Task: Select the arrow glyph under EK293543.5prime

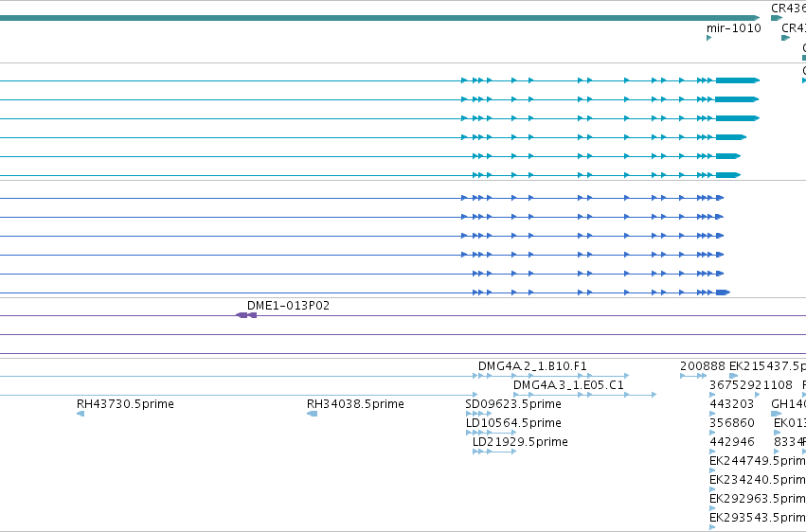Action: 712,527
